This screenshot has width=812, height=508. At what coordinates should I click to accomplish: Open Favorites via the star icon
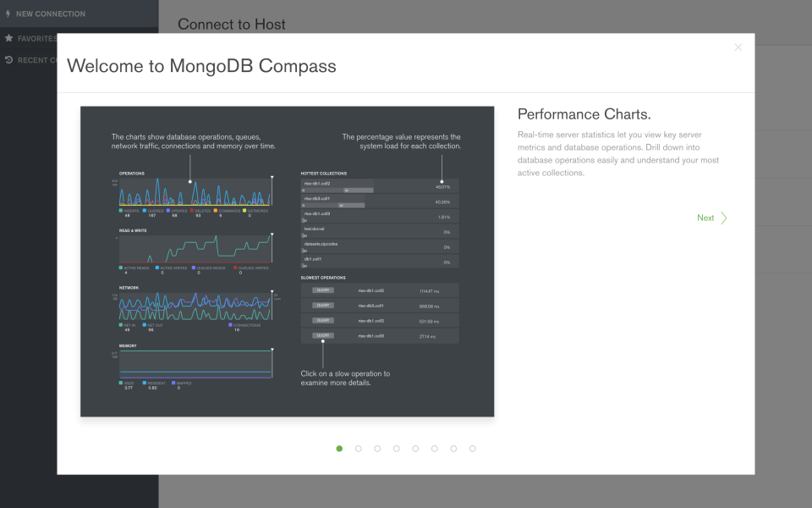[x=8, y=37]
